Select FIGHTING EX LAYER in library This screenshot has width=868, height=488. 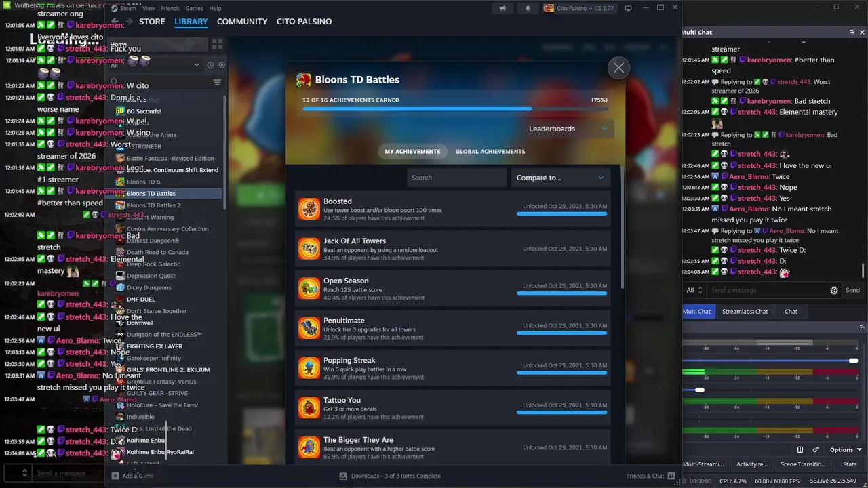[x=155, y=346]
